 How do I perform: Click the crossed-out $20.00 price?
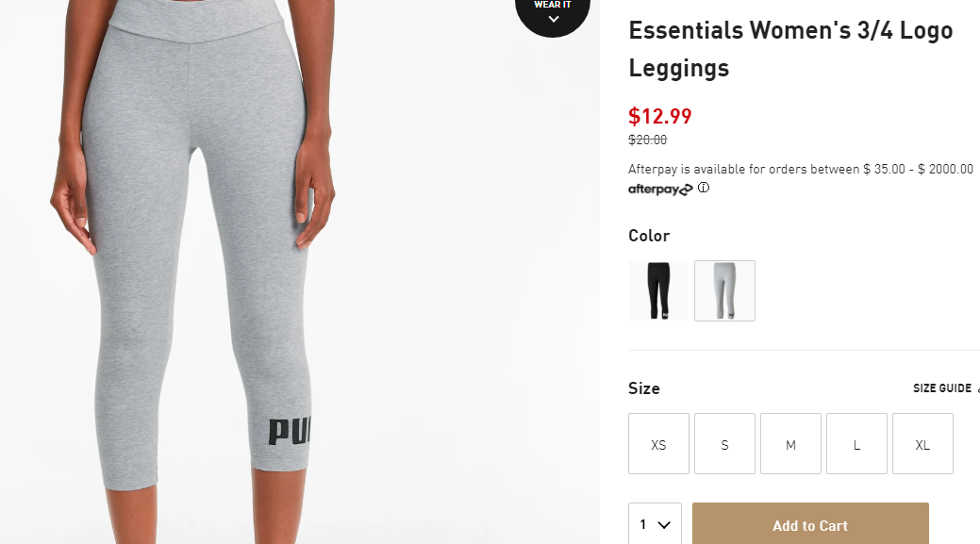click(647, 140)
